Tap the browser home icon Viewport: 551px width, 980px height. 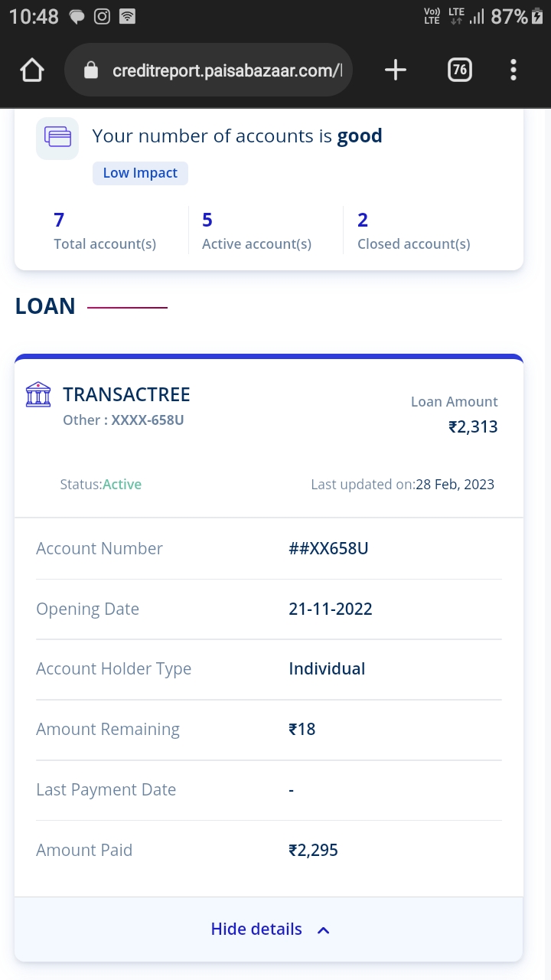click(x=32, y=70)
